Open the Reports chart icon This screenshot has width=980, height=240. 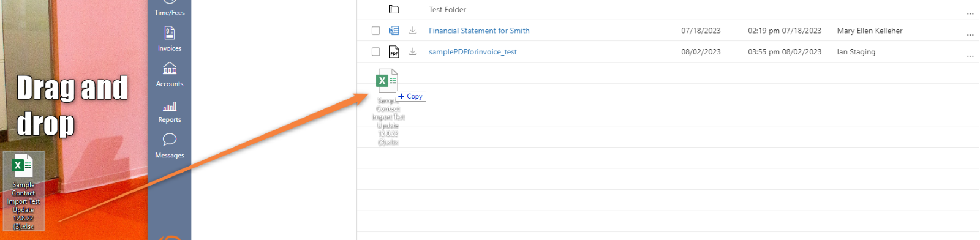click(x=170, y=107)
